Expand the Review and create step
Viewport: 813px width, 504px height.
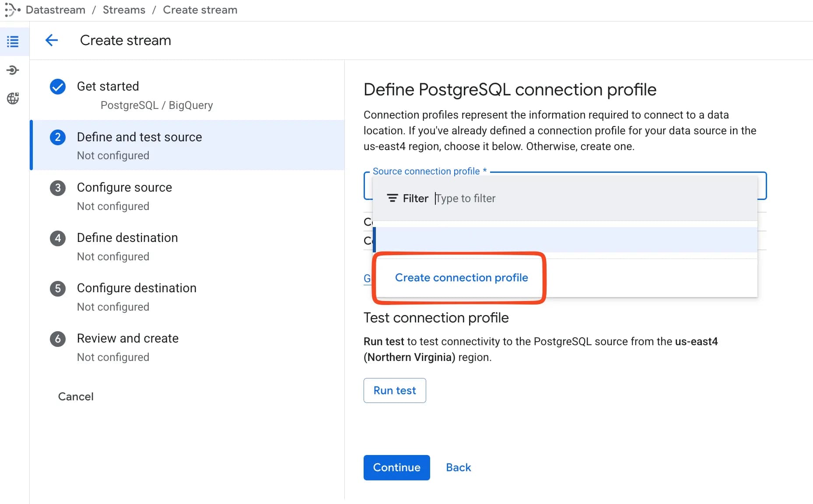click(128, 338)
